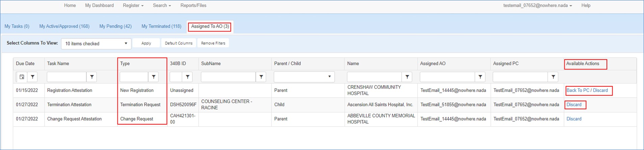Open the Parent / Child filter dropdown

(304, 77)
